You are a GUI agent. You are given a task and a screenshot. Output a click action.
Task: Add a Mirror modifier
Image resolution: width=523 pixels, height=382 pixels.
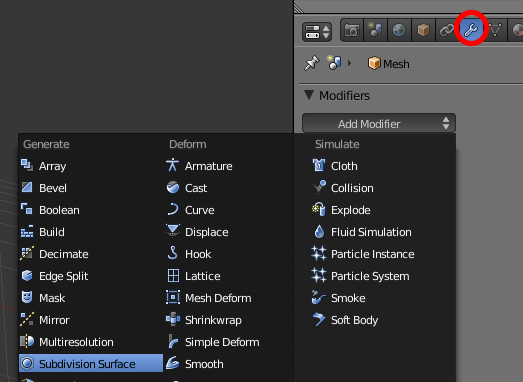91,320
